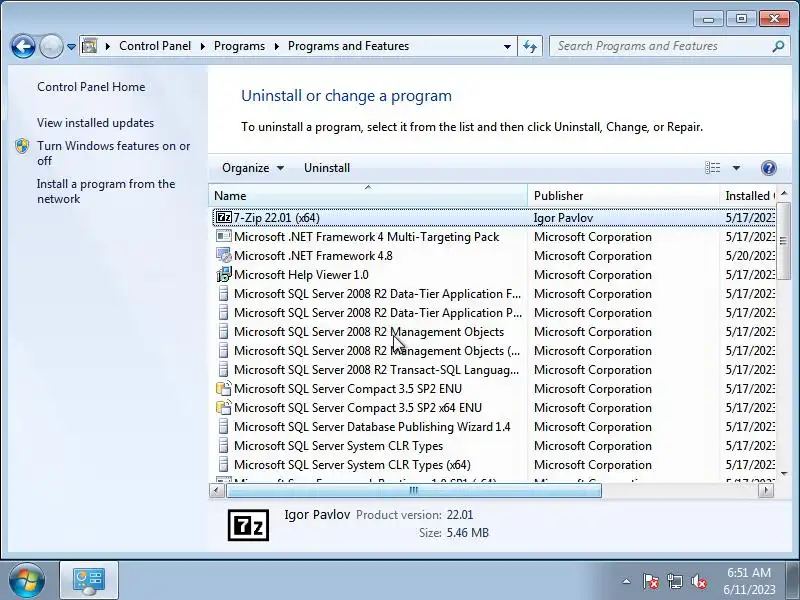Expand the chevron after Programs breadcrumb
The width and height of the screenshot is (800, 600).
point(277,46)
